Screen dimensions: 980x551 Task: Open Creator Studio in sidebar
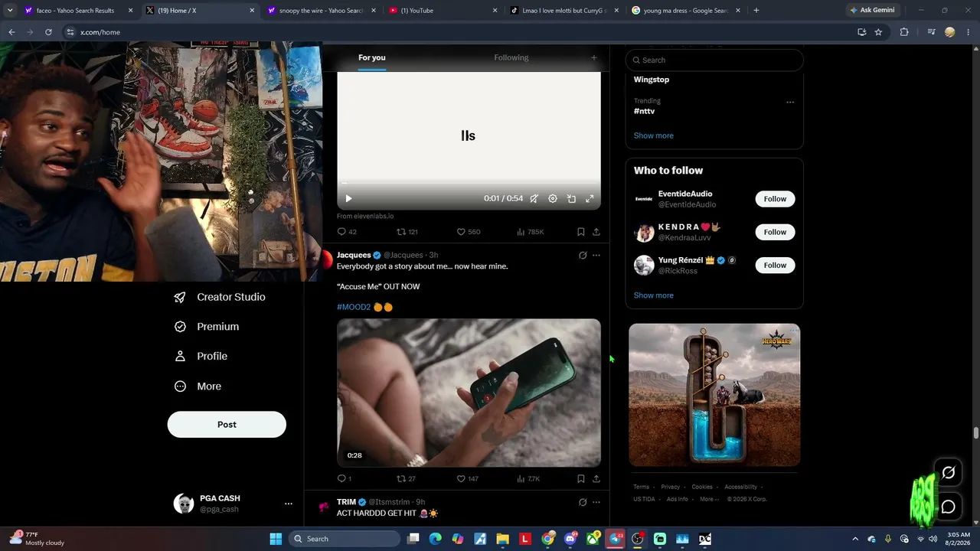point(220,297)
